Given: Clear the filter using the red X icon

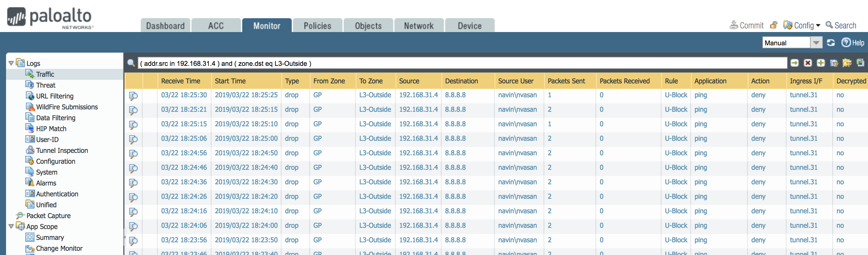Looking at the screenshot, I should click(x=807, y=63).
